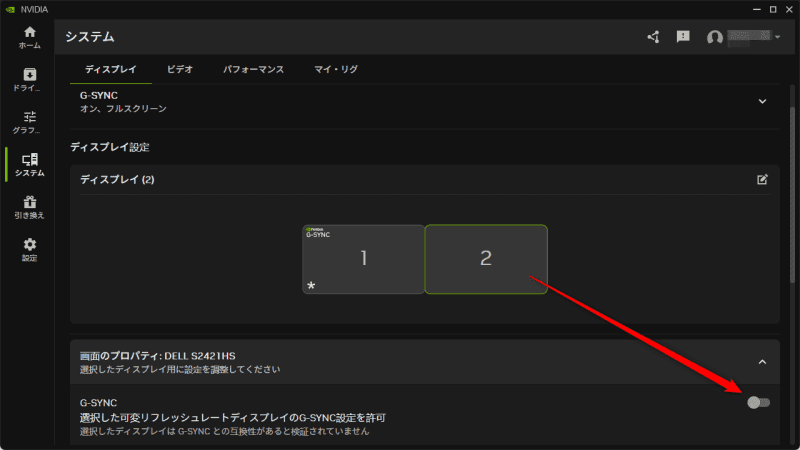800x450 pixels.
Task: Open 設定 (Settings) gear icon
Action: pyautogui.click(x=29, y=249)
